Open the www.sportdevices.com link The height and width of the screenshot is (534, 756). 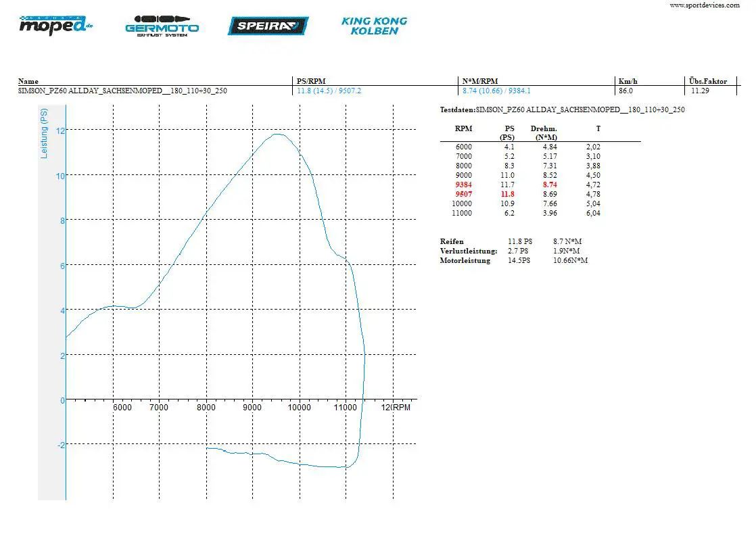[704, 5]
